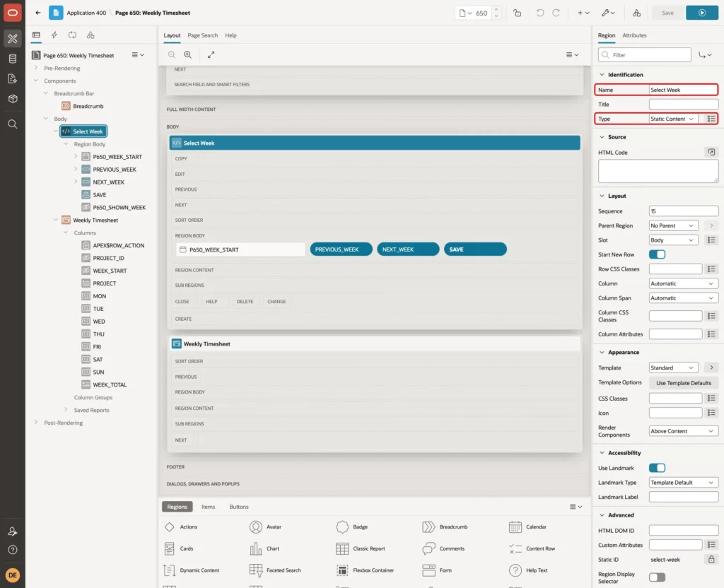Open the Help question mark icon
Screen dimensions: 724x588
[13, 550]
